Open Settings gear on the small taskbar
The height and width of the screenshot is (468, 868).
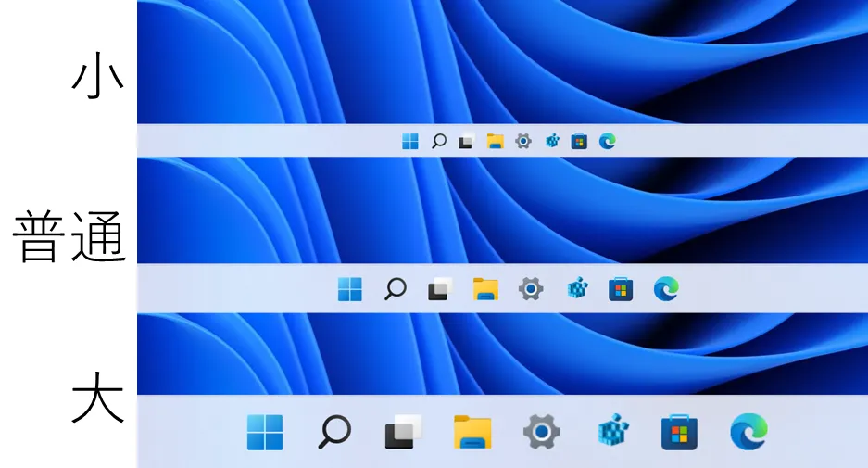[x=523, y=141]
